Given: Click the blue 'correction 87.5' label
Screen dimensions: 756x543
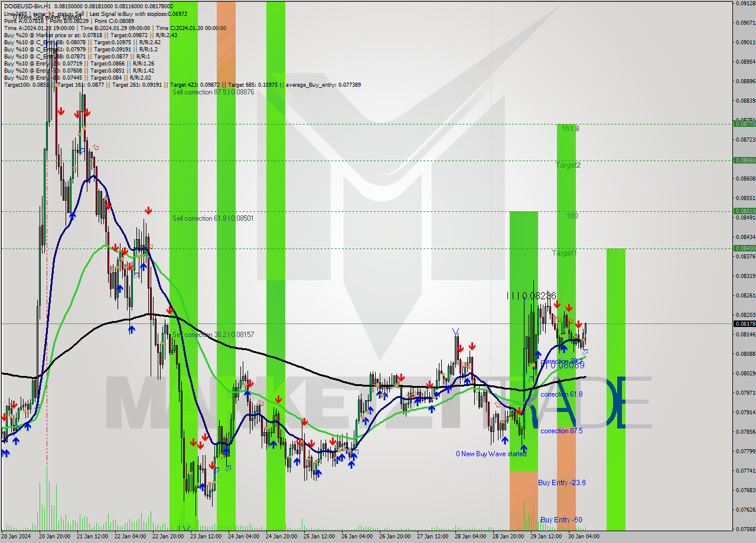Looking at the screenshot, I should (x=562, y=431).
